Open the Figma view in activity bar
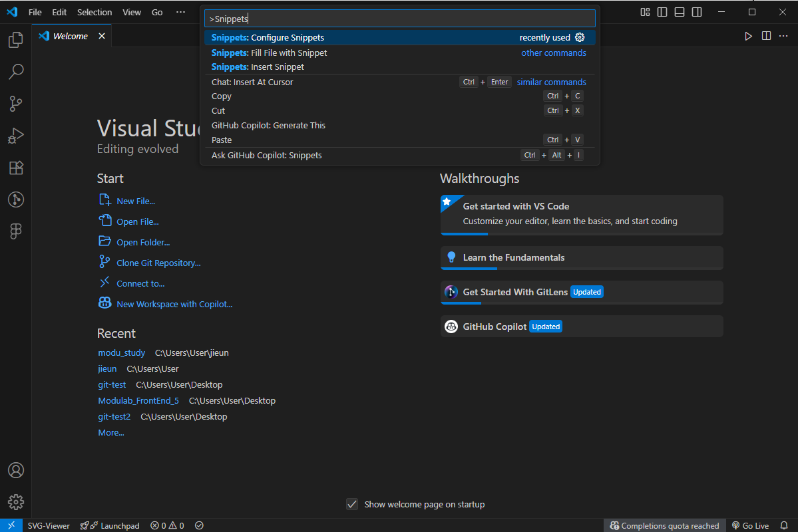Screen dimensions: 798x532 16,231
